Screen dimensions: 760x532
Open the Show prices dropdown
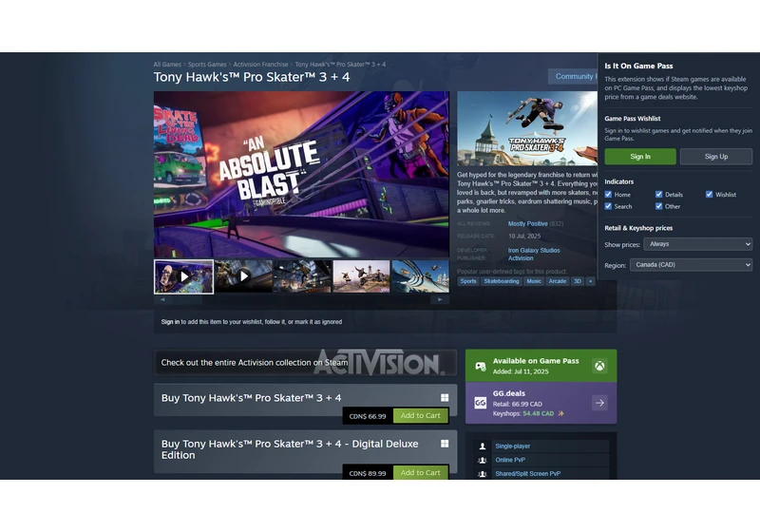click(x=697, y=244)
